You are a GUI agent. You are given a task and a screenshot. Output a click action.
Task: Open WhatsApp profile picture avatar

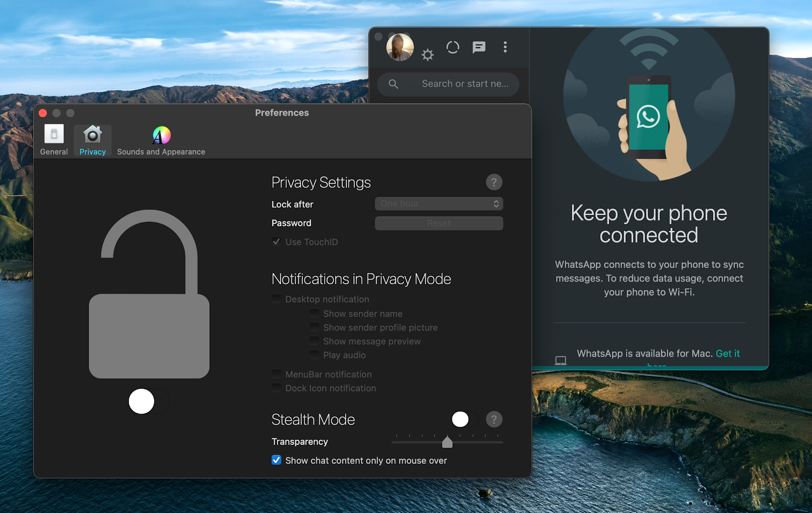(x=400, y=47)
